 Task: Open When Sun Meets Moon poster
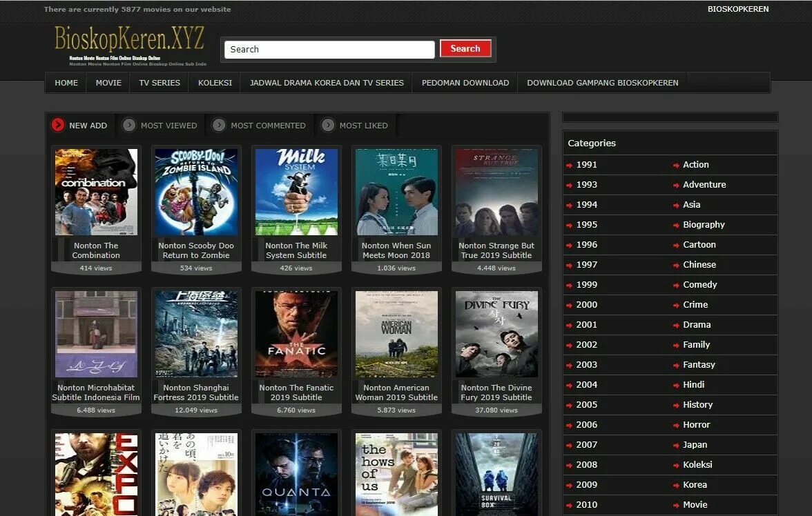pos(396,192)
